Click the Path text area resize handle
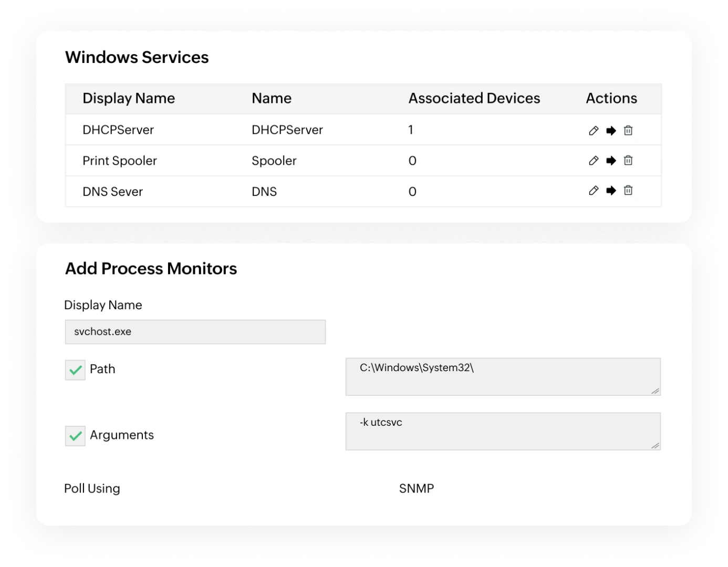The width and height of the screenshot is (728, 567). pos(655,391)
